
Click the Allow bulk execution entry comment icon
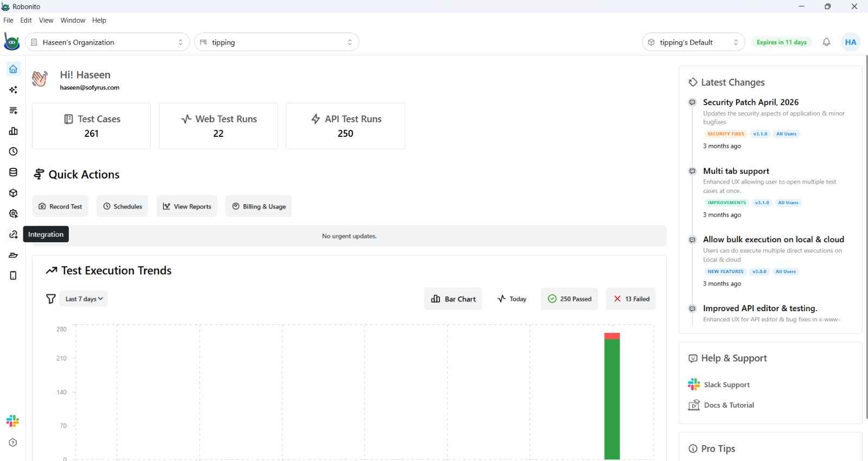692,239
